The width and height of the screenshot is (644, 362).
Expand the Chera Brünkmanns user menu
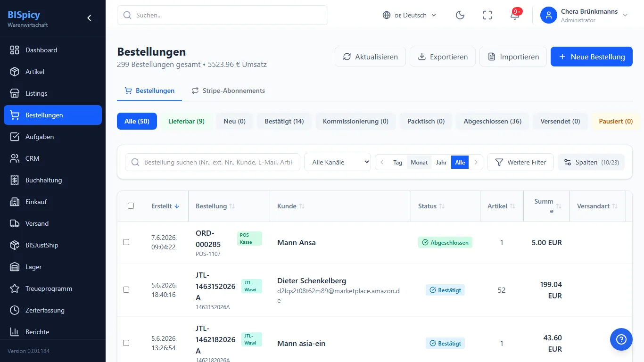(585, 15)
